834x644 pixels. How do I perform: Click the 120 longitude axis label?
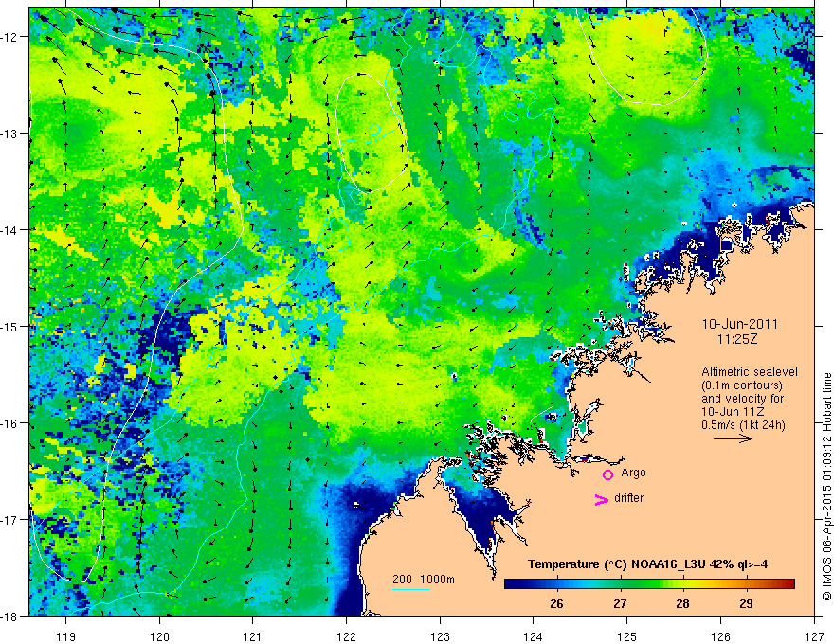pos(159,636)
